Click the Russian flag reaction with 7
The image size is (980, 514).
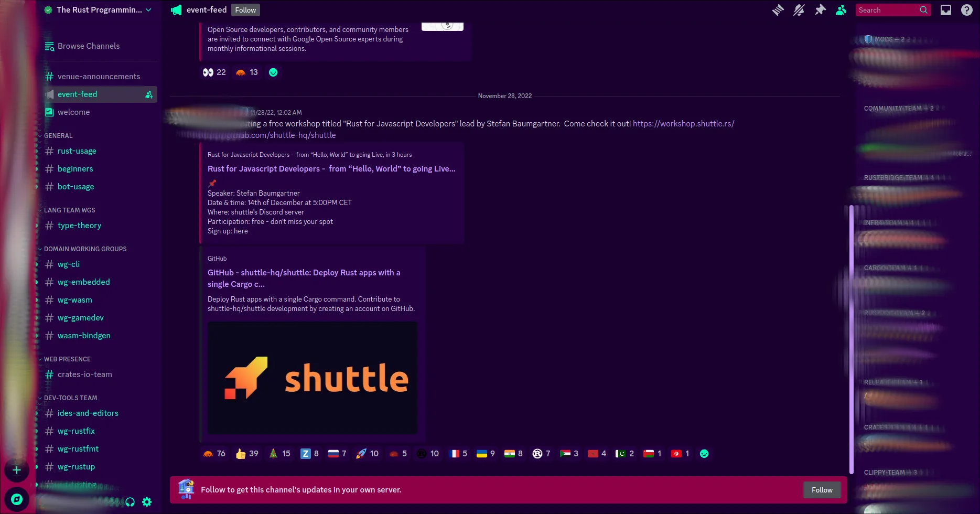[338, 454]
